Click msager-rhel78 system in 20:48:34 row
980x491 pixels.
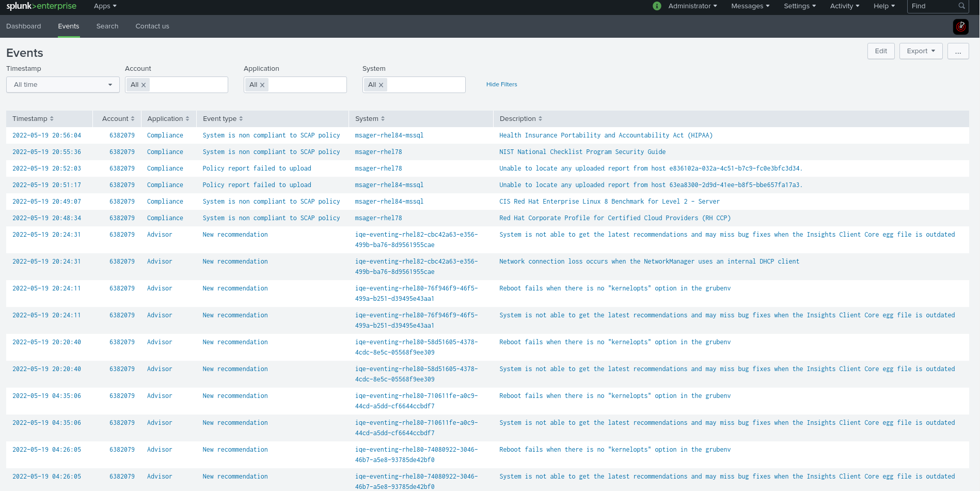[x=378, y=218]
